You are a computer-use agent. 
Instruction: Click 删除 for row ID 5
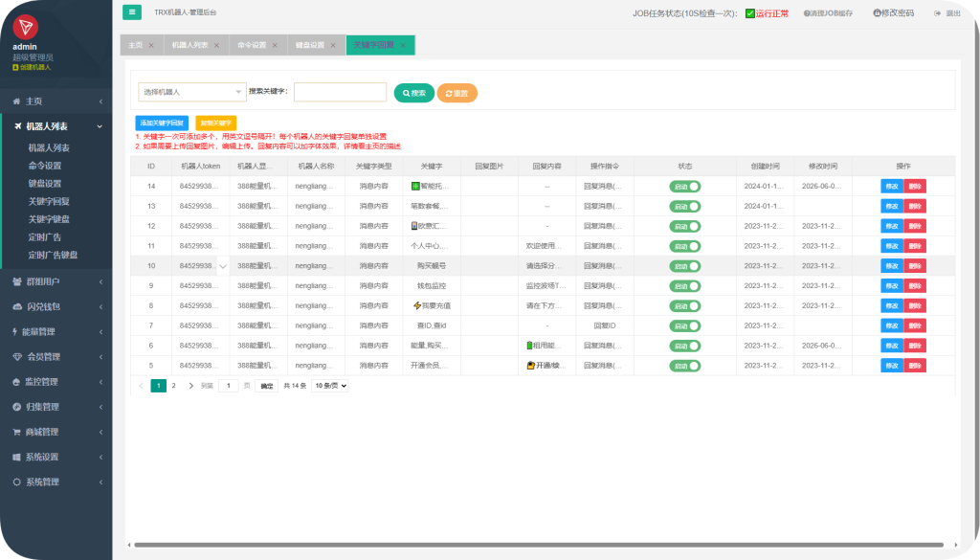915,366
